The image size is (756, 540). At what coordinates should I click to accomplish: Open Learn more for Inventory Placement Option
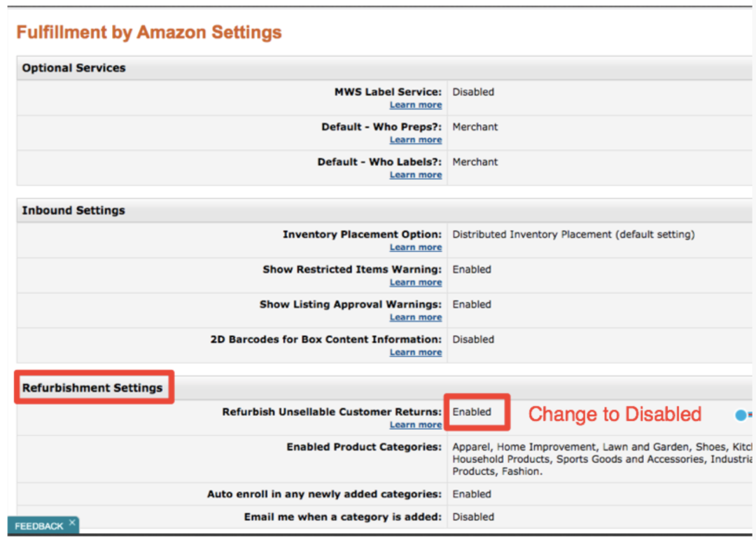tap(416, 247)
